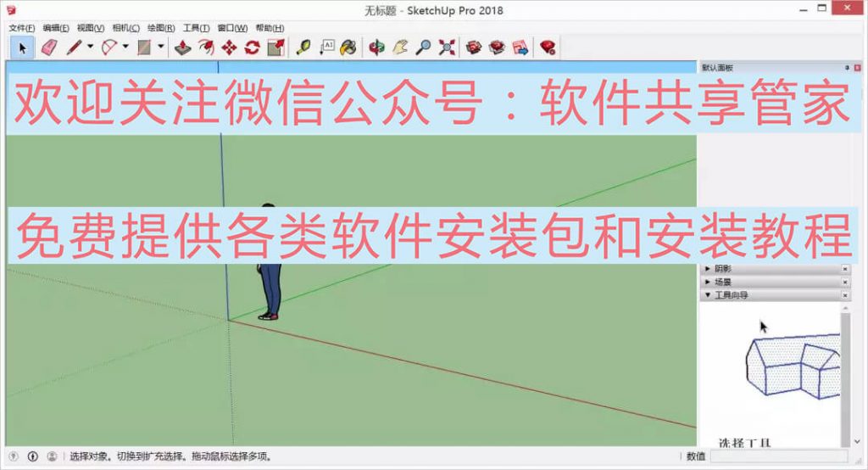Open the 绘图(R) menu

[x=160, y=28]
